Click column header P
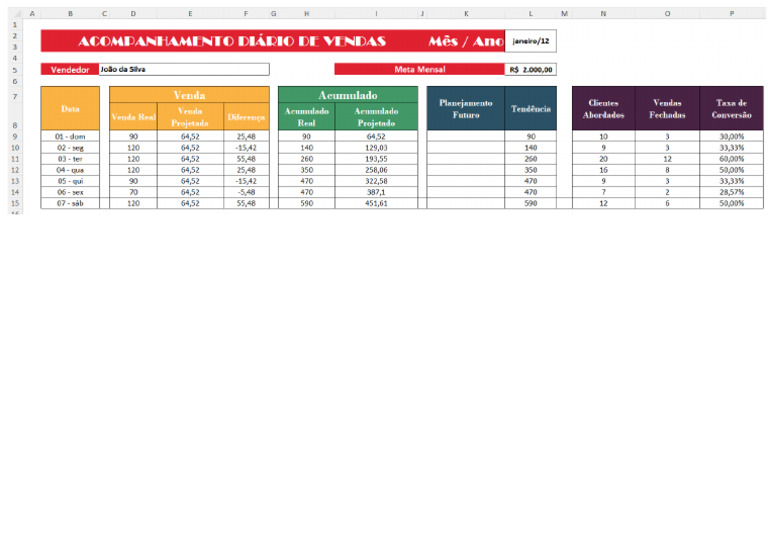Screen dimensions: 768x544 732,14
